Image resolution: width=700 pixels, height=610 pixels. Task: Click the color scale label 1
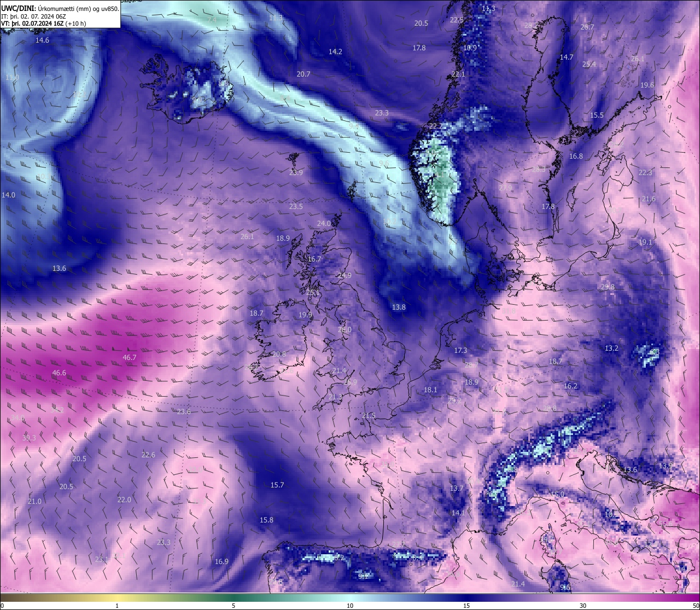[x=117, y=606]
